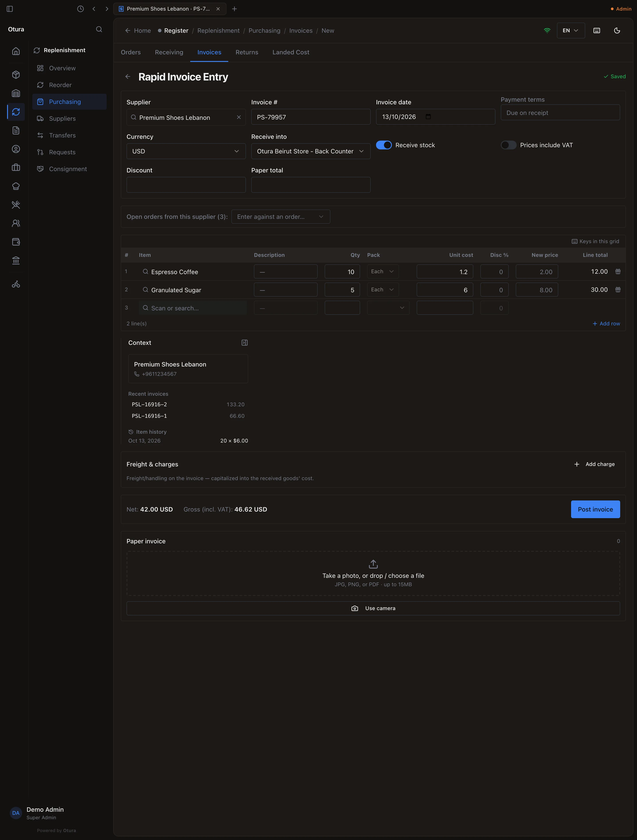637x840 pixels.
Task: Open the chef hat icon in the rail
Action: [16, 186]
